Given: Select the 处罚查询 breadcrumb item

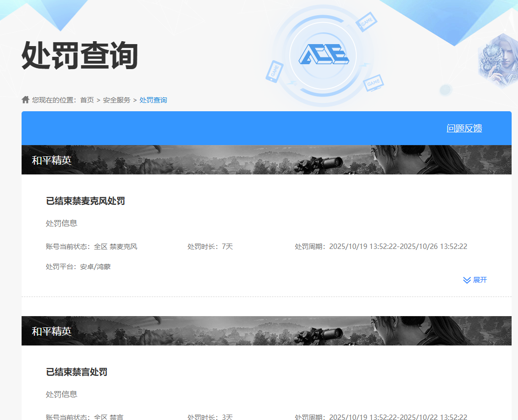Looking at the screenshot, I should click(153, 100).
